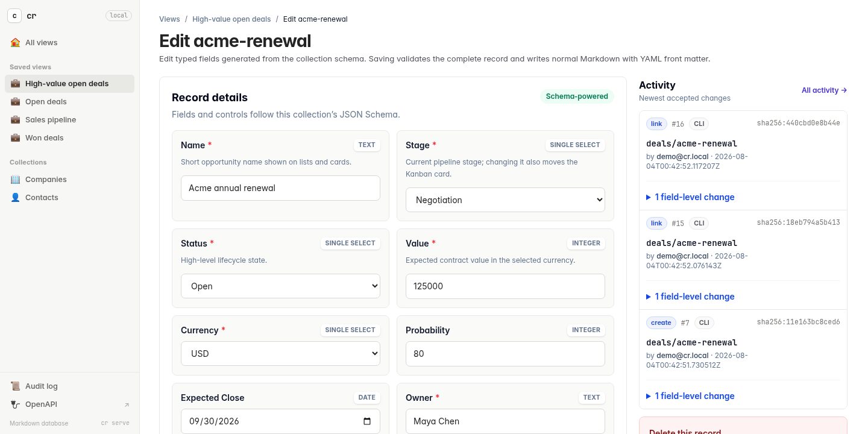
Task: Click the link badge on activity #16
Action: [656, 124]
